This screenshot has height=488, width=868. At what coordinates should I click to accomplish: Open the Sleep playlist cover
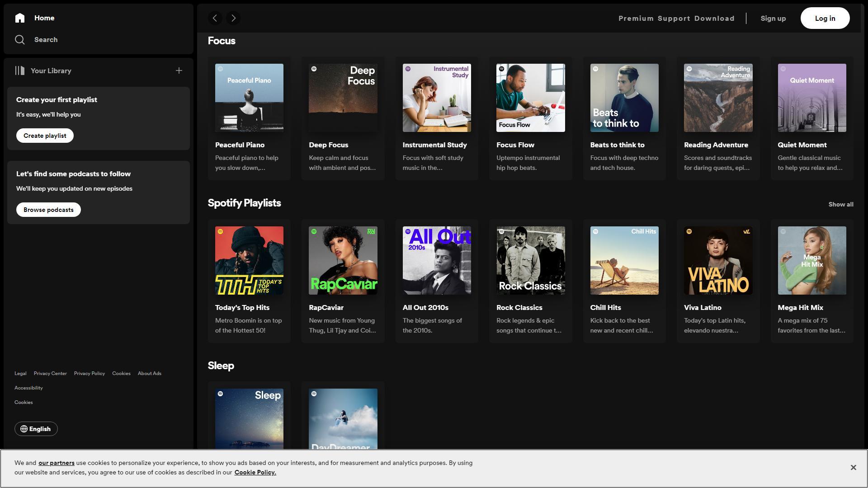249,419
